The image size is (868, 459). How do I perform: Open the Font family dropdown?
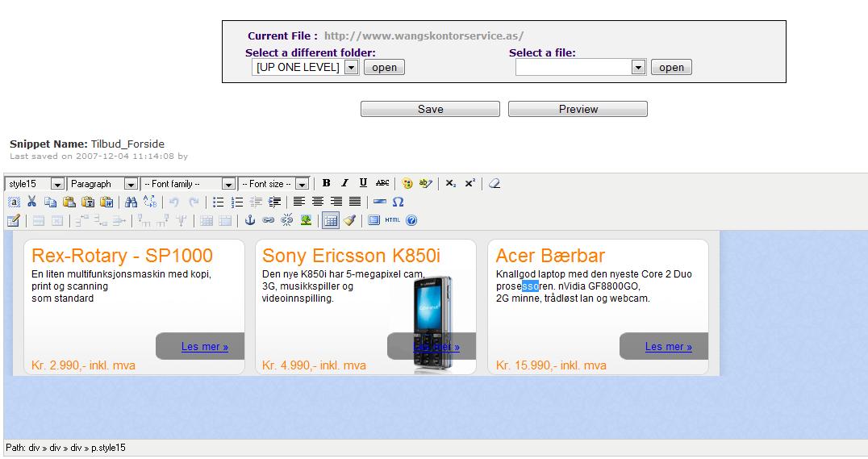pos(188,184)
